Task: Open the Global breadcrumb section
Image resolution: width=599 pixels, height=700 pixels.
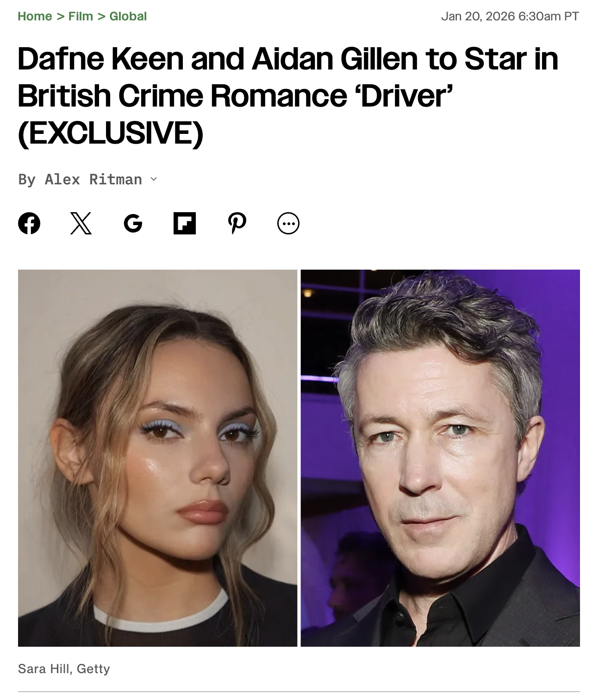Action: [x=128, y=16]
